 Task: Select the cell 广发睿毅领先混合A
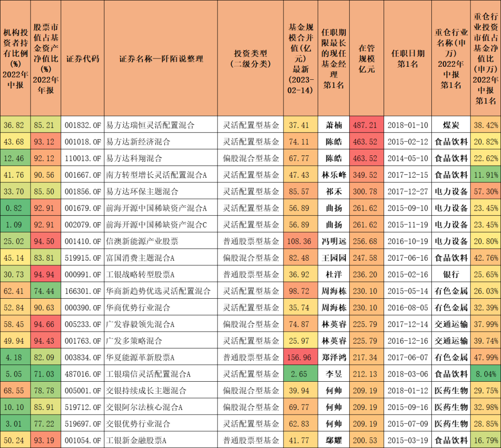(x=161, y=324)
